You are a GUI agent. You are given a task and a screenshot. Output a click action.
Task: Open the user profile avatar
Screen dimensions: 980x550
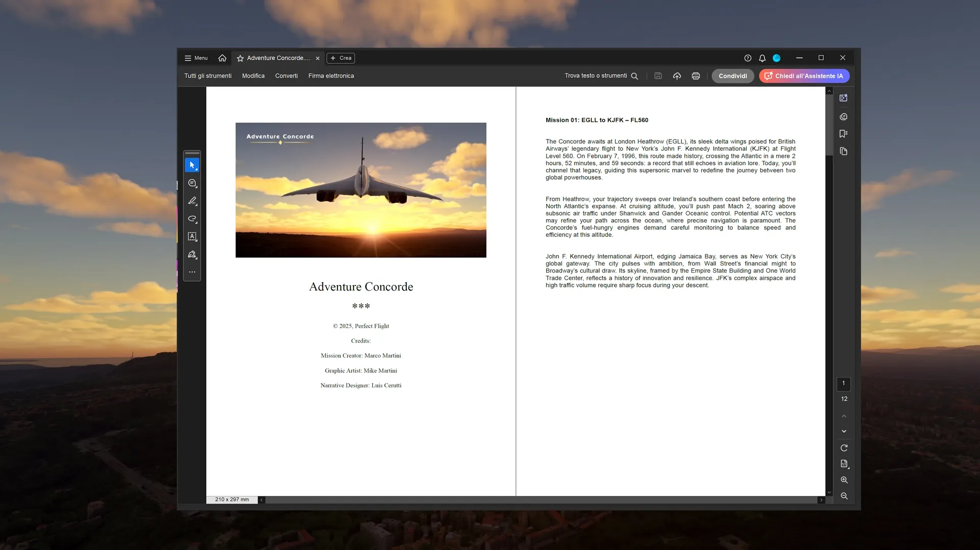point(776,58)
